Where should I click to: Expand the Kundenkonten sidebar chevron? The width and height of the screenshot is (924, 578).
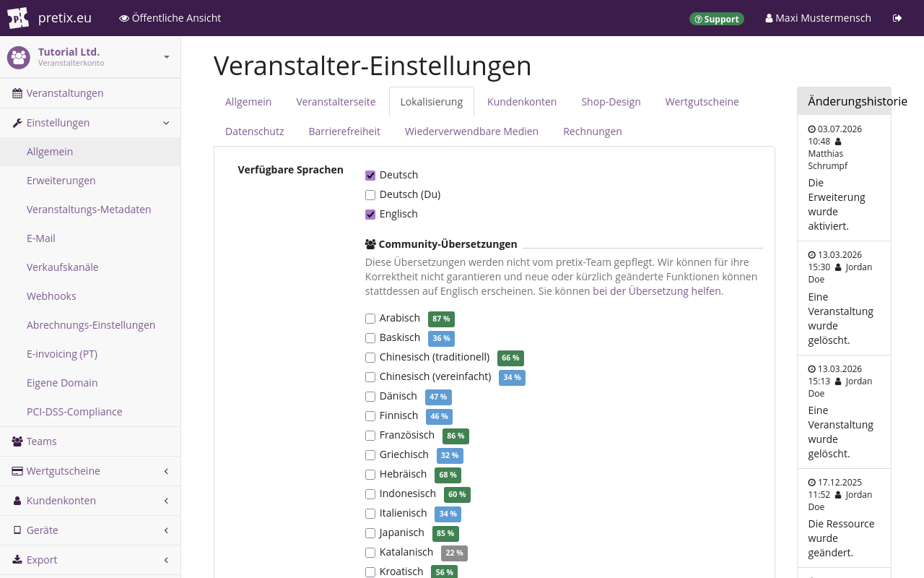(166, 501)
